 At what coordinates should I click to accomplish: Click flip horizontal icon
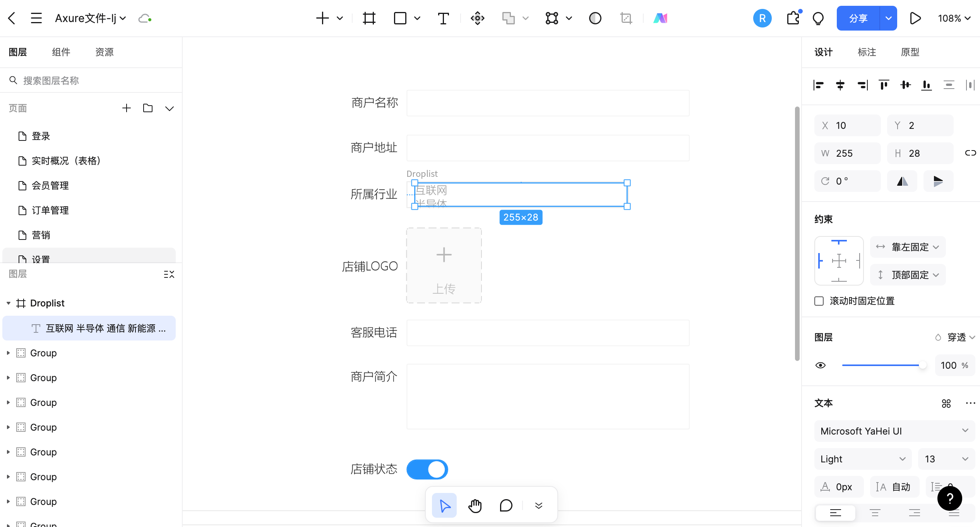click(902, 181)
